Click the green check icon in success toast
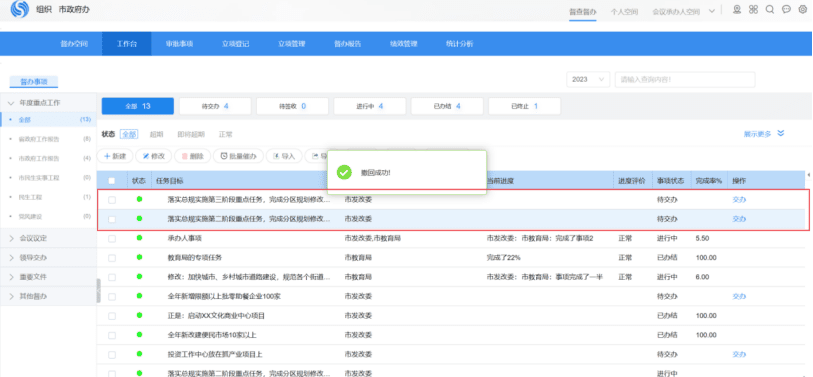This screenshot has width=813, height=377. coord(344,172)
